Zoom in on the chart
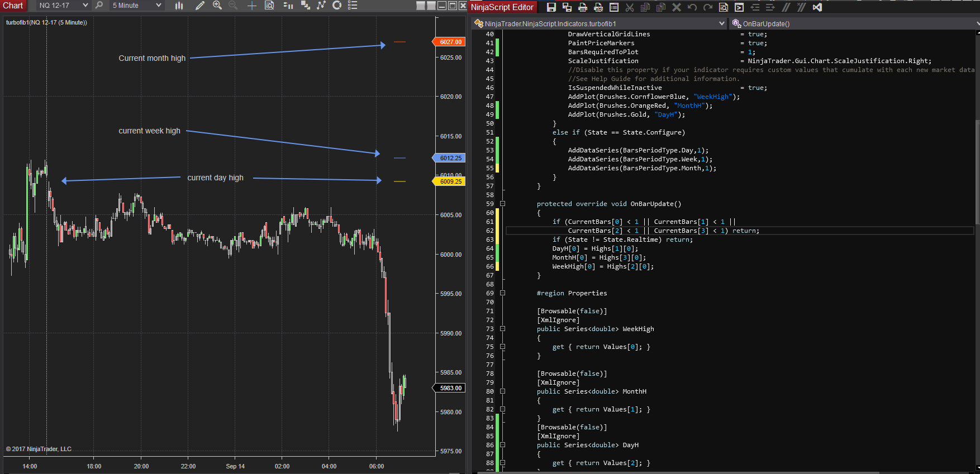Screen dimensions: 980x474 tap(217, 6)
